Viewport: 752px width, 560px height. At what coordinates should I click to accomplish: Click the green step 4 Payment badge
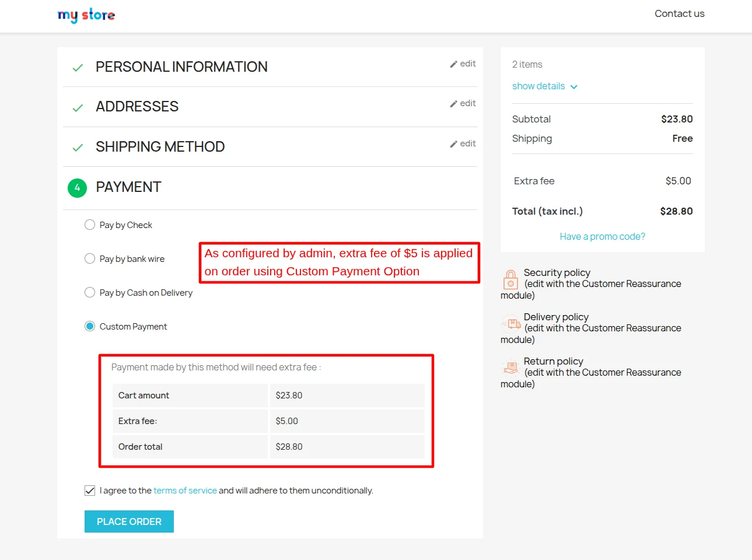pyautogui.click(x=77, y=188)
